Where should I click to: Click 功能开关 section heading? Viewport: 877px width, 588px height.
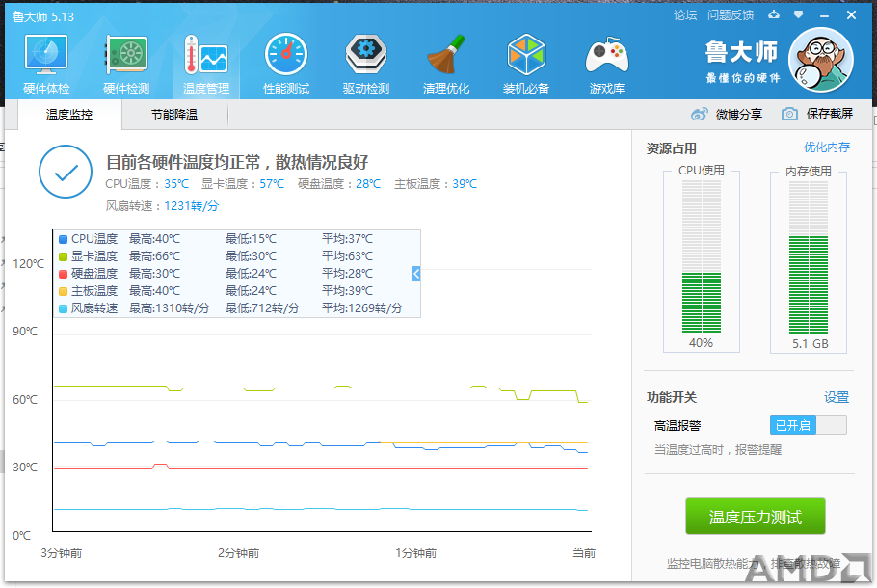click(671, 397)
